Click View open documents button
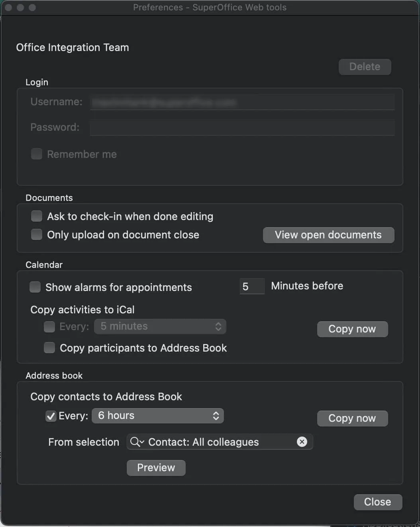The image size is (420, 527). tap(328, 235)
